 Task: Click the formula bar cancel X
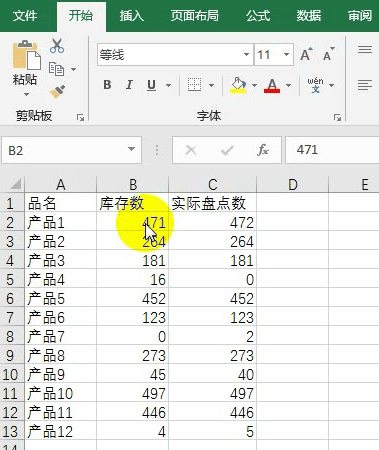191,150
